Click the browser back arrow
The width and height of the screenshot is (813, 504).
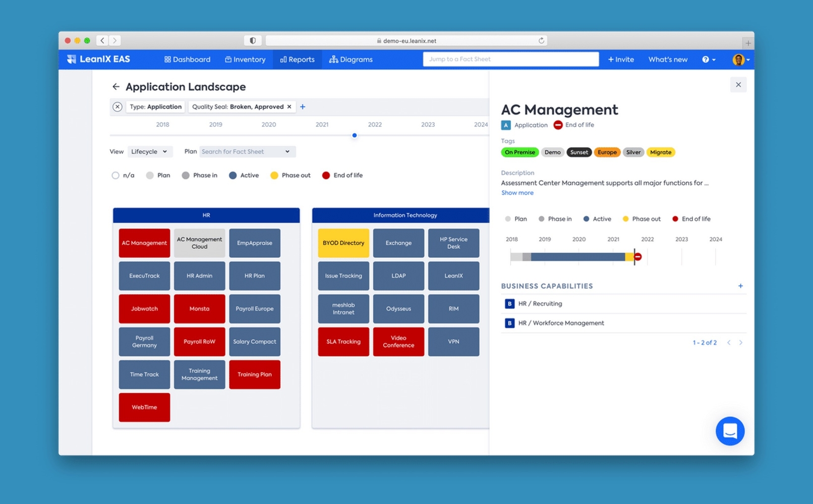pyautogui.click(x=103, y=41)
